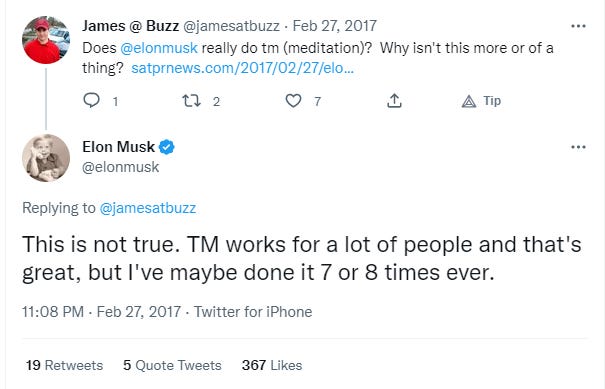Open the three-dot menu on James's tweet
Image resolution: width=605 pixels, height=389 pixels.
[578, 26]
